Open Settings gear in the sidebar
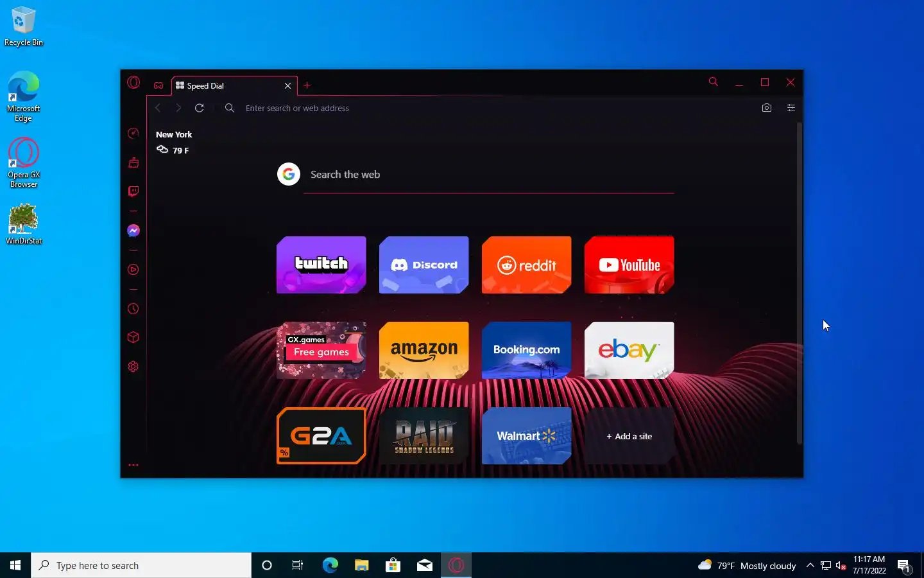 (133, 367)
